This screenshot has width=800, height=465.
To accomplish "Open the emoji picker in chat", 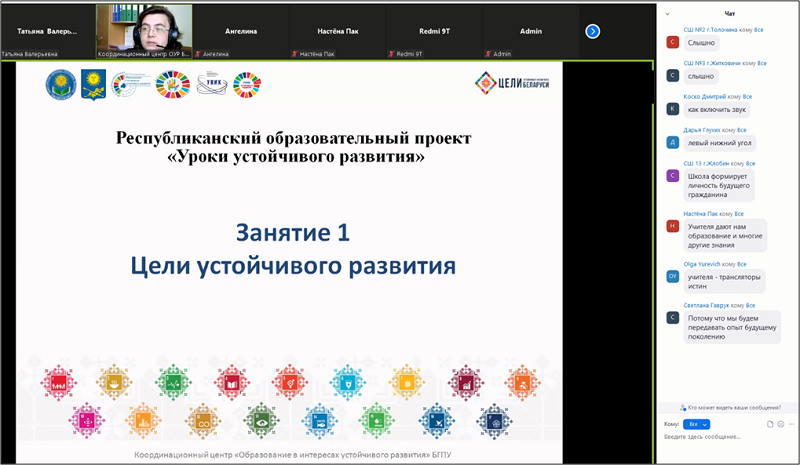I will 781,424.
